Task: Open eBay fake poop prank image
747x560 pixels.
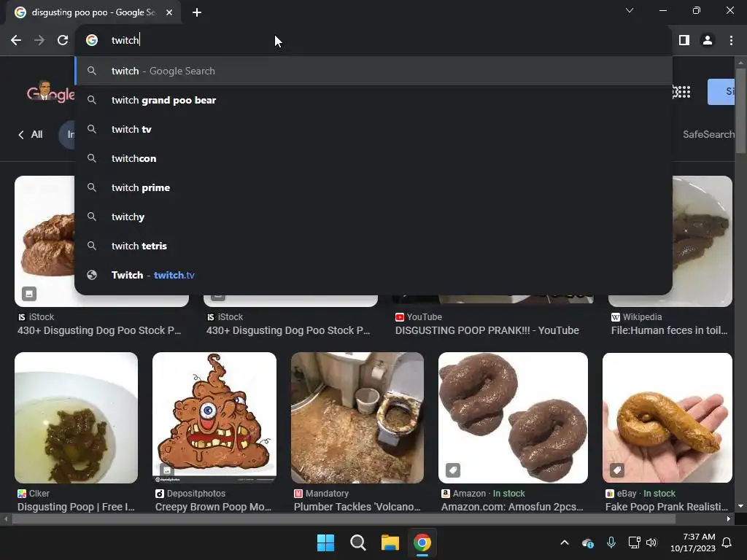Action: pos(667,418)
